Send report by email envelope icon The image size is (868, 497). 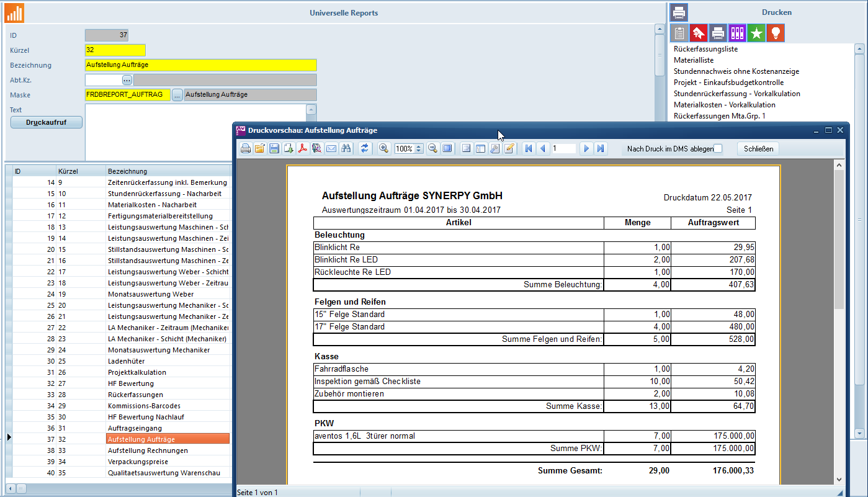click(331, 149)
